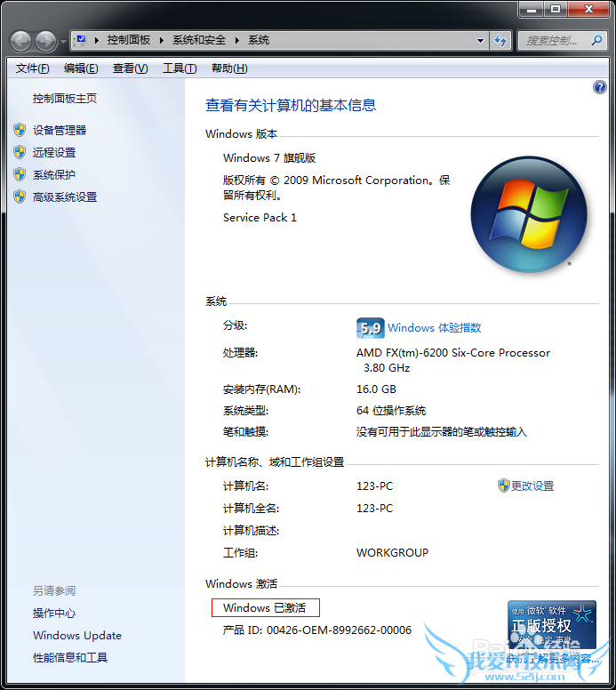Open 性能信息和工具 link
This screenshot has height=690, width=616.
(70, 657)
